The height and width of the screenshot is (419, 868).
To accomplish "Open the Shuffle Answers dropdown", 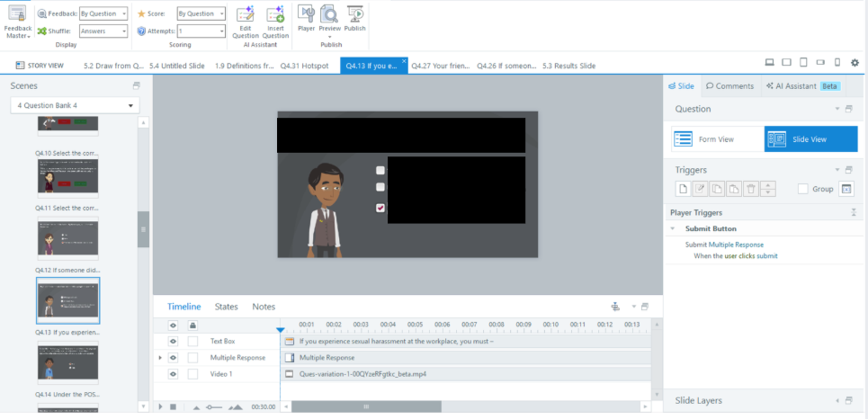I will 103,31.
